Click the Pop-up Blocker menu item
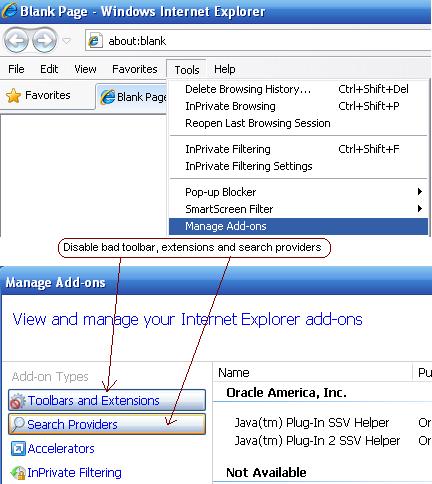432x484 pixels. 298,192
